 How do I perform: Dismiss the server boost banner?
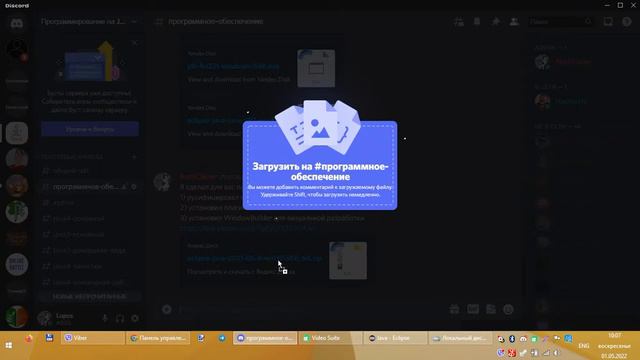[x=135, y=42]
